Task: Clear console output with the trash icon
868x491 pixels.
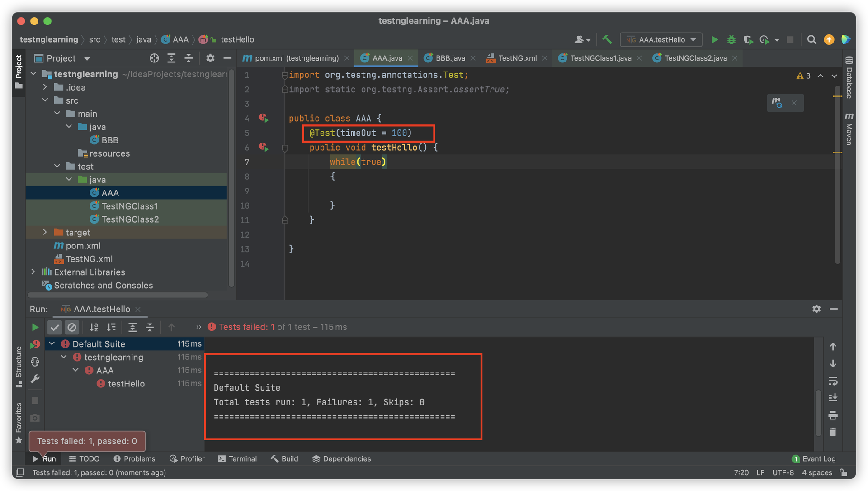Action: pyautogui.click(x=833, y=432)
